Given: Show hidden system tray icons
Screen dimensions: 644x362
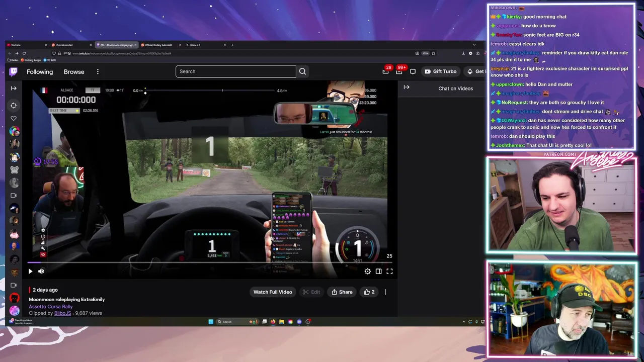Looking at the screenshot, I should click(x=464, y=322).
